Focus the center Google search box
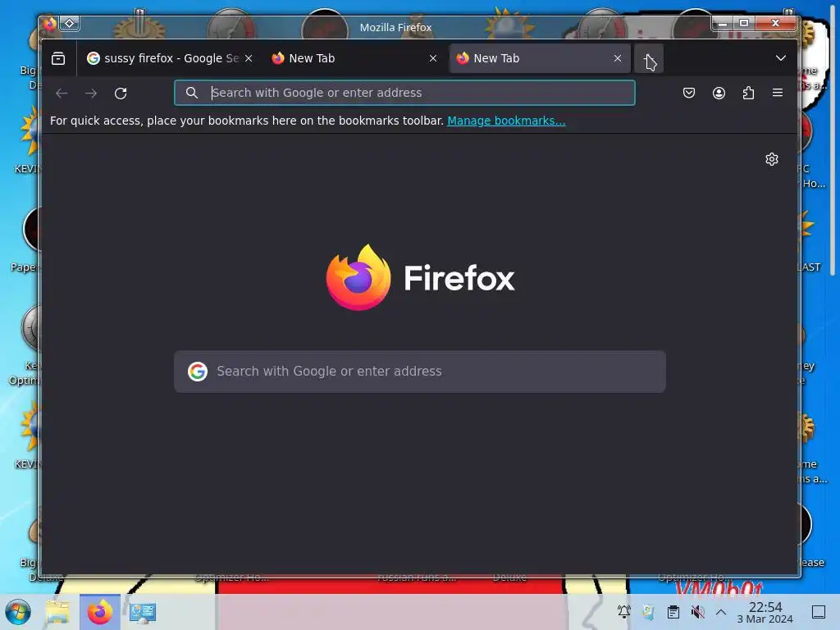The width and height of the screenshot is (840, 630). (x=420, y=372)
